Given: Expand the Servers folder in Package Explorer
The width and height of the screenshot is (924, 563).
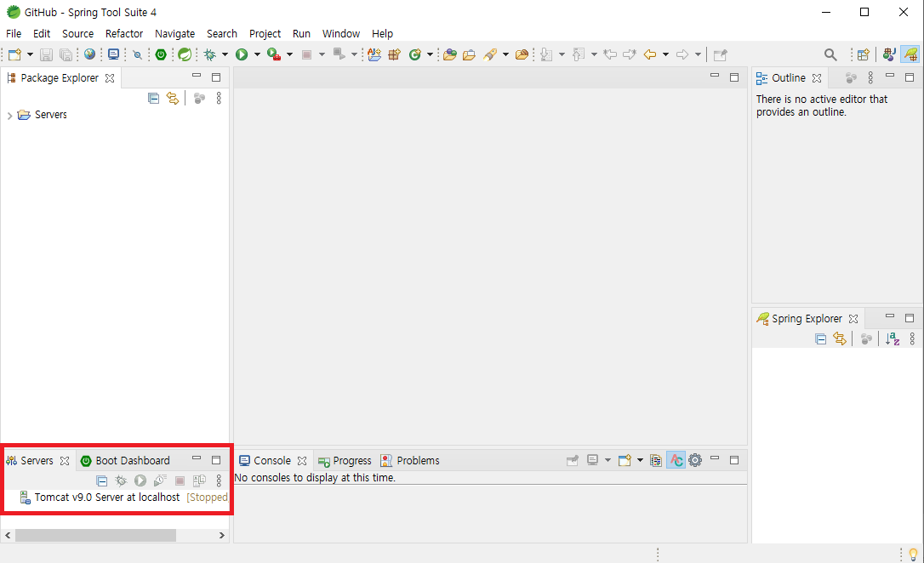Looking at the screenshot, I should [x=9, y=116].
